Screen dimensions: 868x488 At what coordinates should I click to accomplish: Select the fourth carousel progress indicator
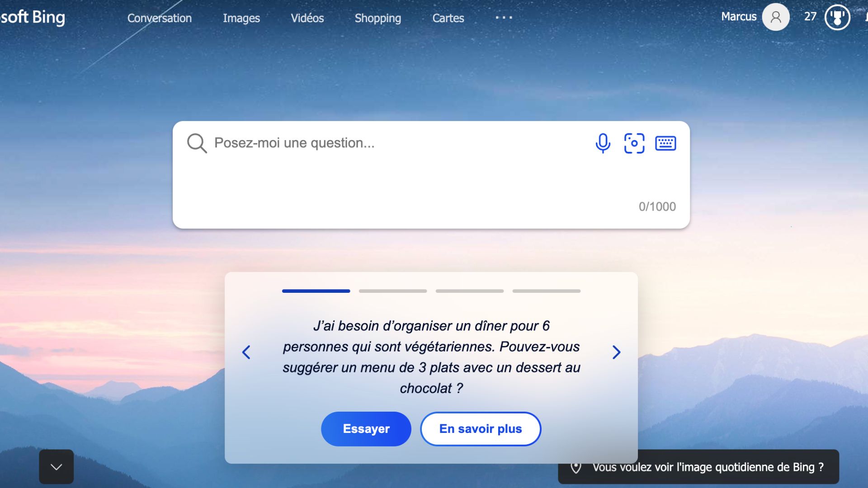coord(547,291)
